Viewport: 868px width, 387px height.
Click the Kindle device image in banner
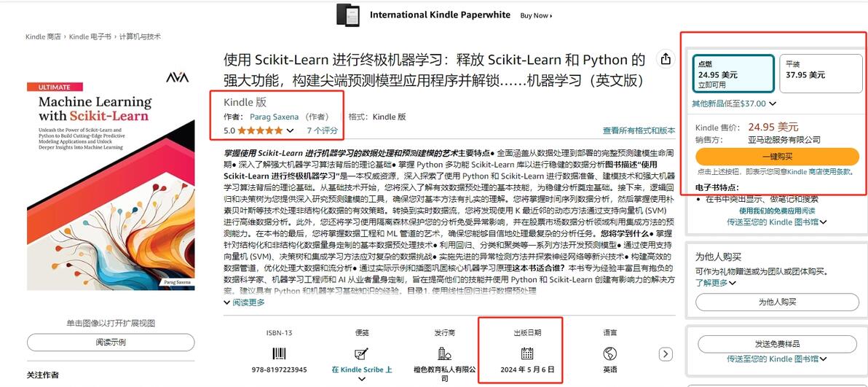pos(347,15)
